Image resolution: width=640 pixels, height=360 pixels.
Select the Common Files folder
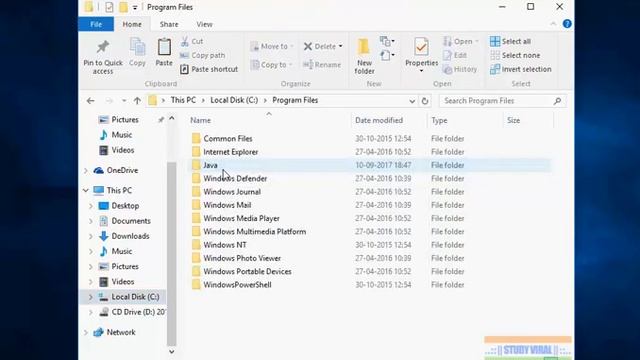click(228, 139)
